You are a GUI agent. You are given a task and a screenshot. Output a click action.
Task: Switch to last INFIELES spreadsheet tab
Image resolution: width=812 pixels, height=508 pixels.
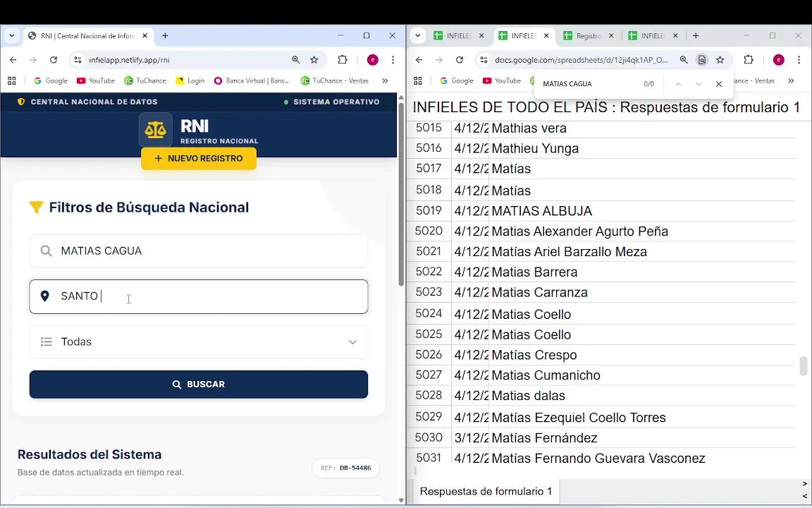click(653, 36)
